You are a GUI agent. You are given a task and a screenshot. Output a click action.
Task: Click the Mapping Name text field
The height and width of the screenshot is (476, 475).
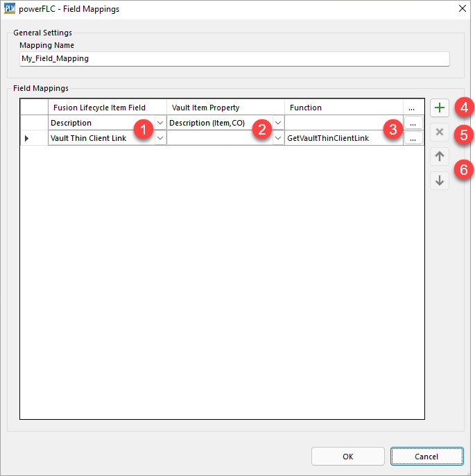(x=234, y=59)
